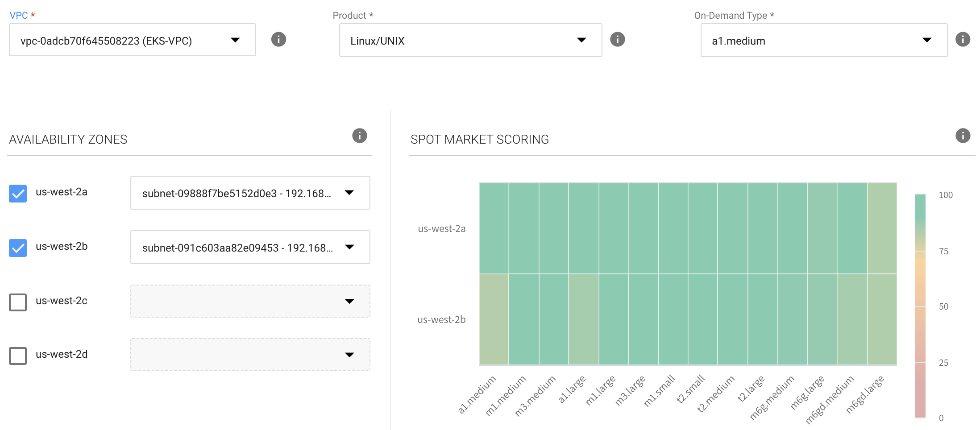The image size is (980, 430).
Task: Open the empty us-west-2d subnet dropdown
Action: point(250,355)
